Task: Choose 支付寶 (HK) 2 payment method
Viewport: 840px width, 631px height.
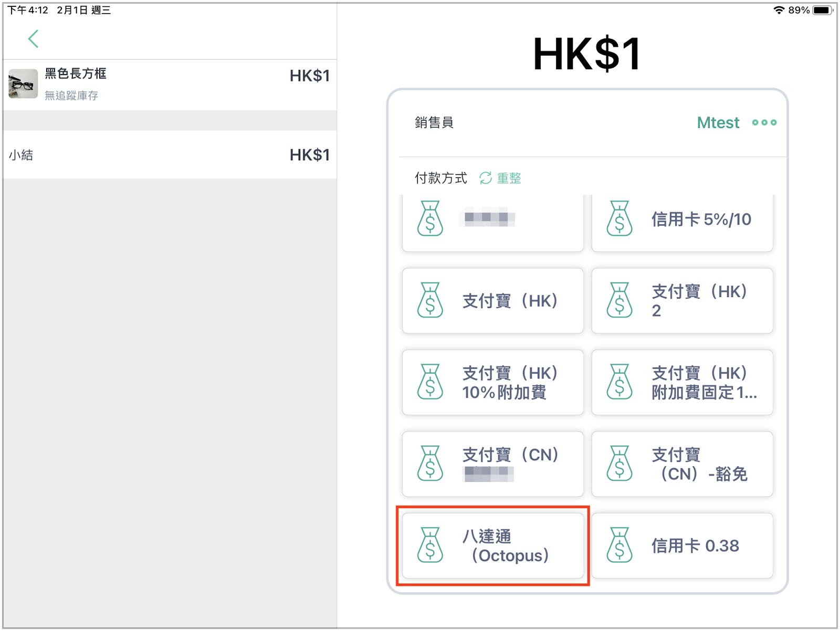Action: coord(682,301)
